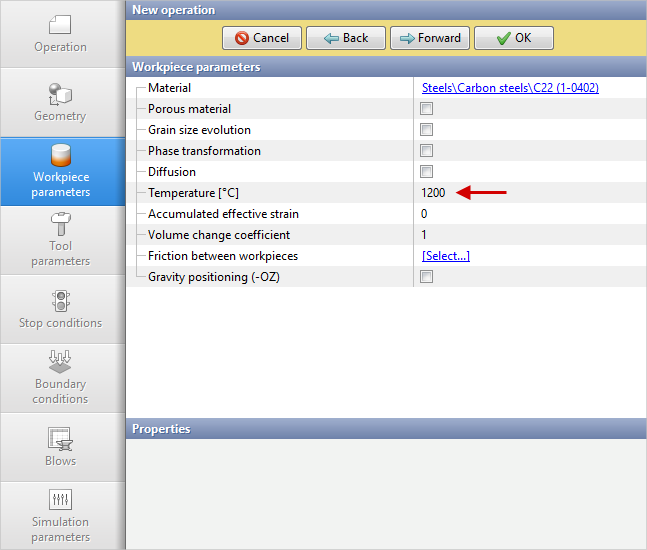The height and width of the screenshot is (550, 647).
Task: Open the C22 carbon steel material link
Action: pos(510,88)
